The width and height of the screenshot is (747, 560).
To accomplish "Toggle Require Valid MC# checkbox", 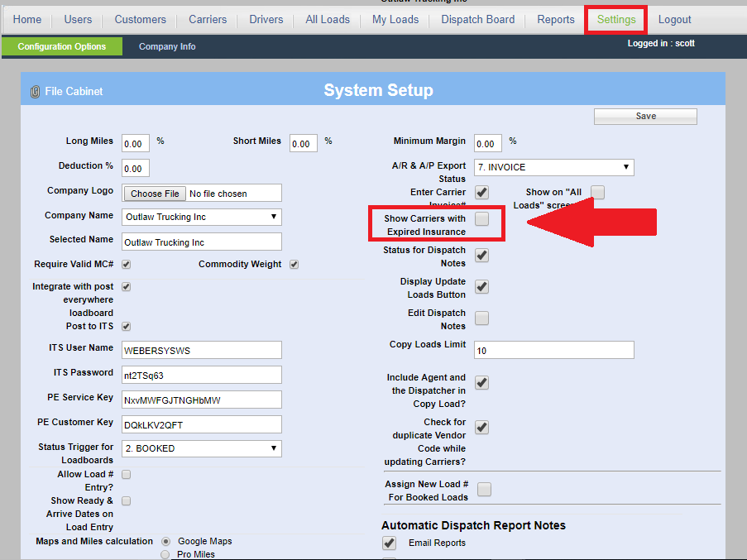I will [x=127, y=265].
